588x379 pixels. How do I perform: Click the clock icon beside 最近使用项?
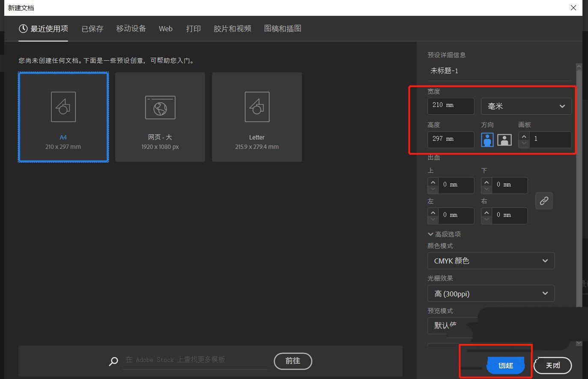pos(23,28)
